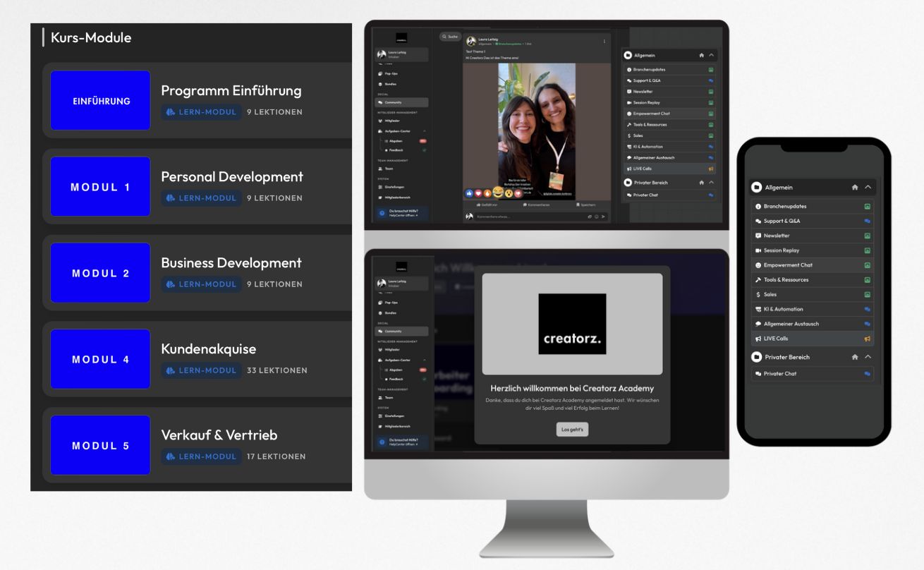Collapse Allgemein group on the phone
Viewport: 924px width, 570px height.
868,188
